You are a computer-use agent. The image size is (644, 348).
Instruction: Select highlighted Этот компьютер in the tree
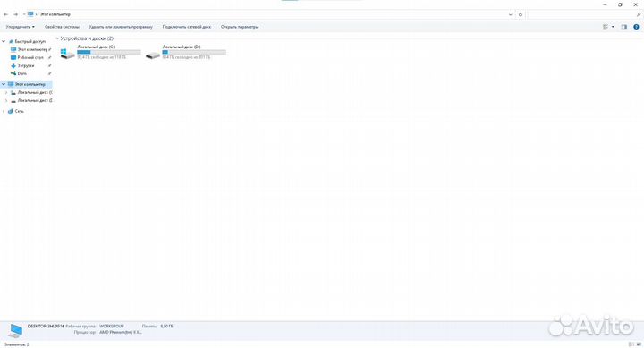(30, 84)
